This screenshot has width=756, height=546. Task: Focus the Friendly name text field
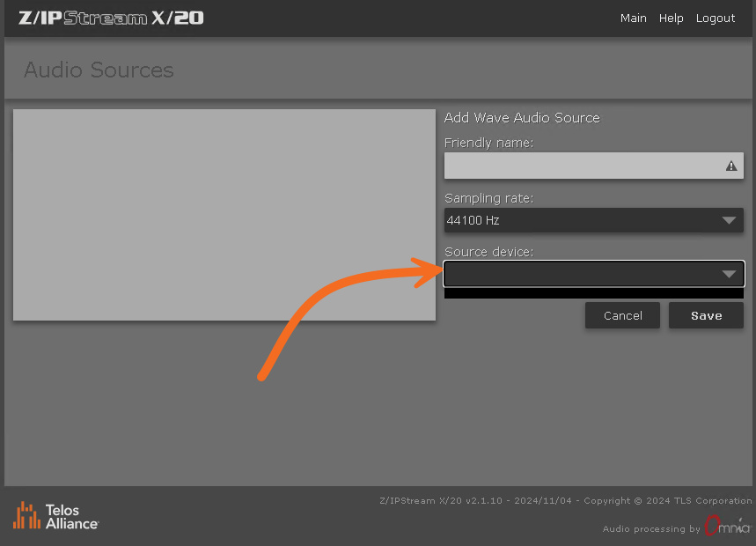coord(593,166)
